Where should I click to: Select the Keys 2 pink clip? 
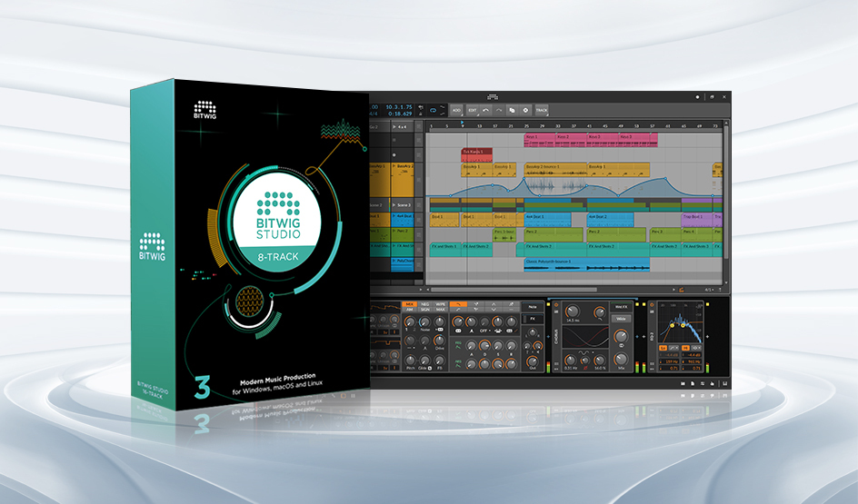[572, 141]
